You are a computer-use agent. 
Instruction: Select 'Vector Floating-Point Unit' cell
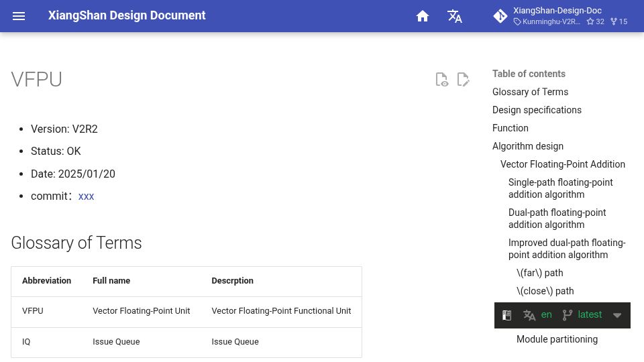(142, 311)
